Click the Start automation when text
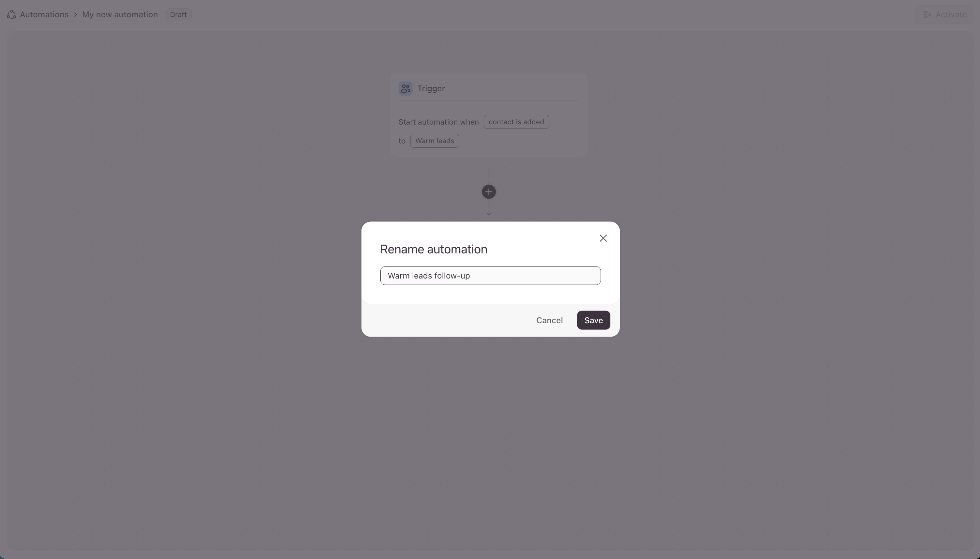The image size is (980, 559). 438,122
